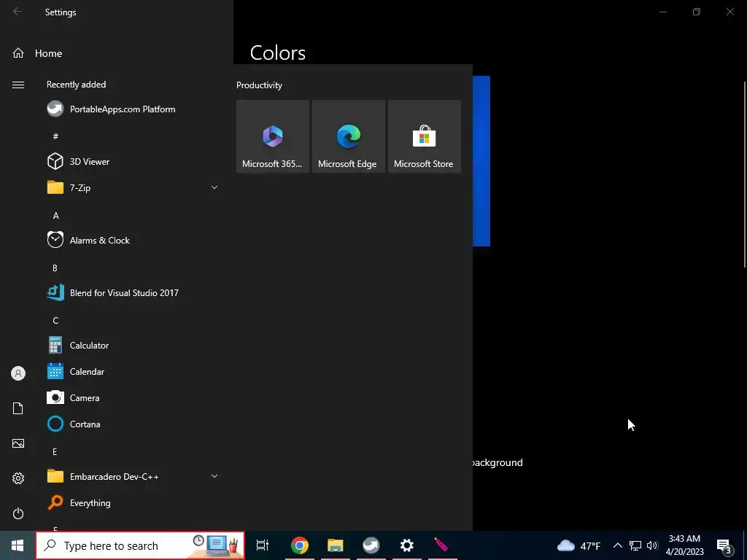Click the Productivity group title
This screenshot has height=560, width=747.
point(259,85)
